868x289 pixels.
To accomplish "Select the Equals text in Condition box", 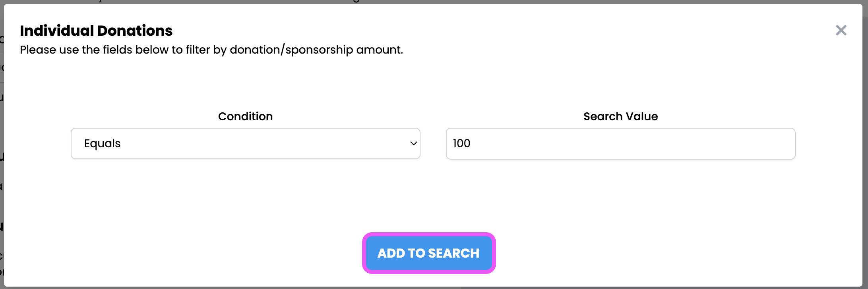I will point(102,143).
